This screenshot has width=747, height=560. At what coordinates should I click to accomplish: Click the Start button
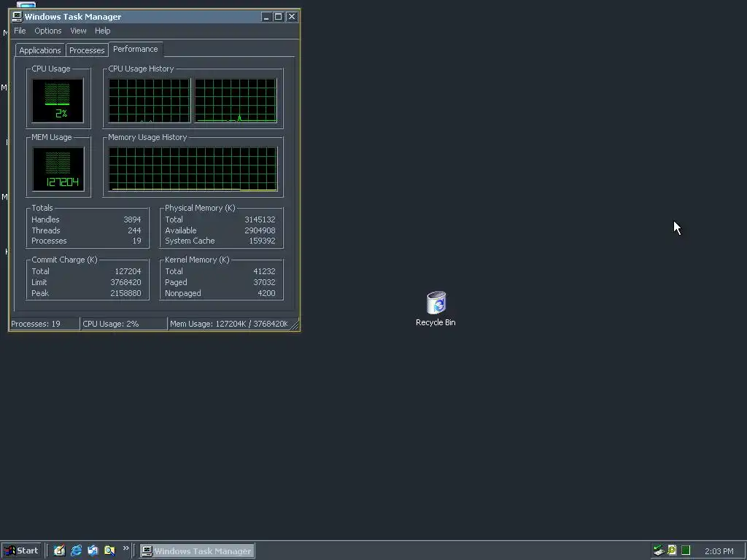21,551
